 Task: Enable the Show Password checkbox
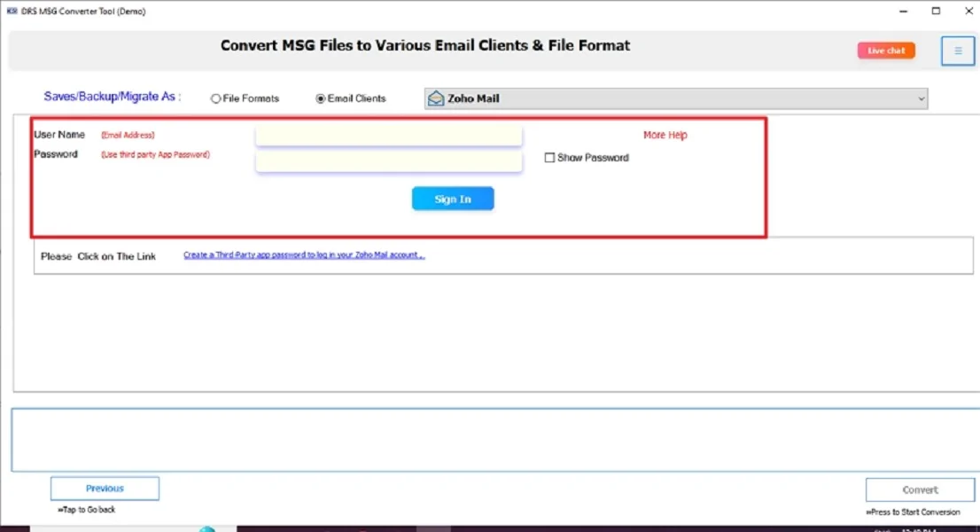pos(549,158)
